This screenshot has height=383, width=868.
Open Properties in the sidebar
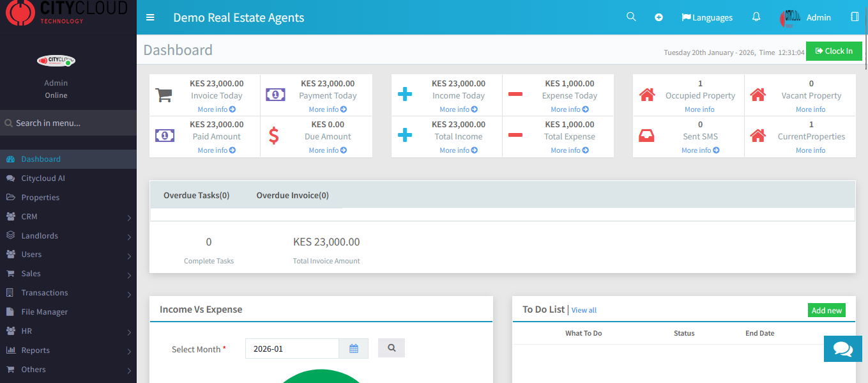pos(68,198)
